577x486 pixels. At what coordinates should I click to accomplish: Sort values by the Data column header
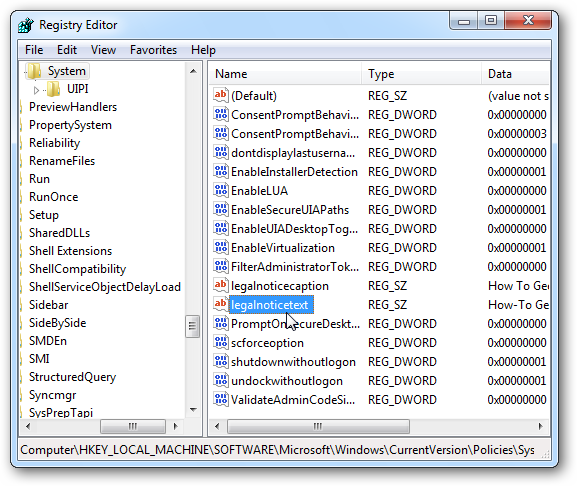515,74
